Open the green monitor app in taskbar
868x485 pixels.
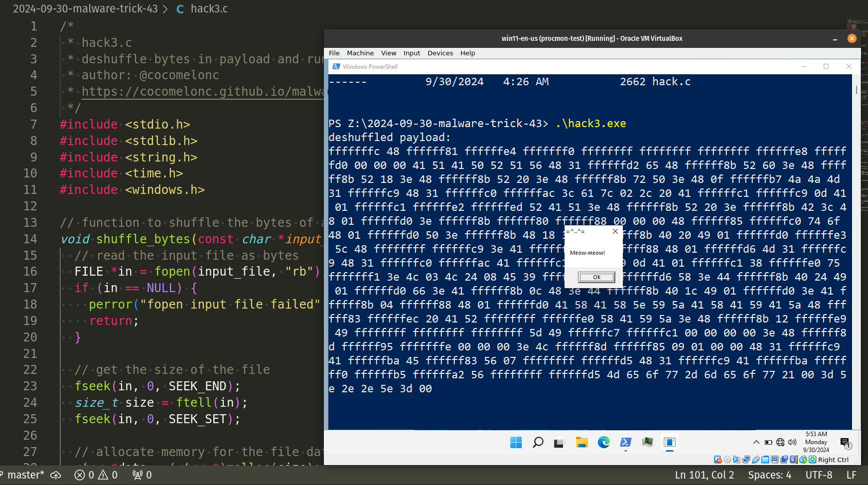click(x=647, y=442)
